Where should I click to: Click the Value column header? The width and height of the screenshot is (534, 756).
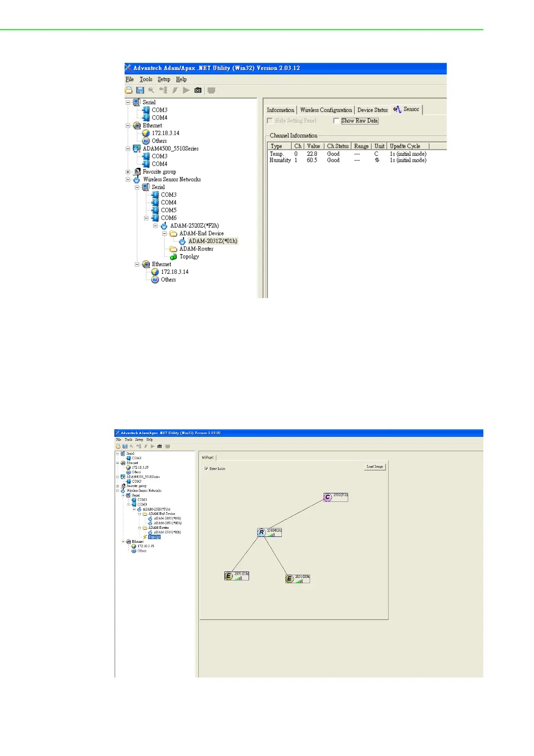[314, 146]
